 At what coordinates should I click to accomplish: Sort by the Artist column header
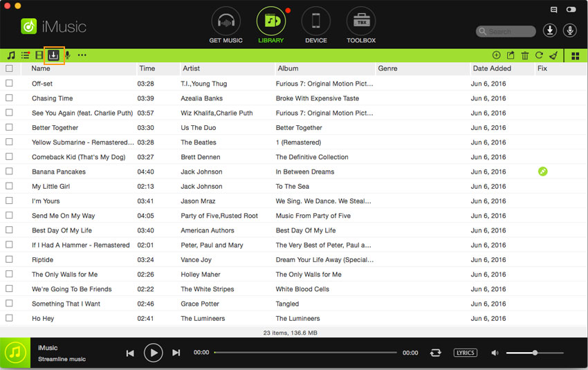(x=228, y=68)
